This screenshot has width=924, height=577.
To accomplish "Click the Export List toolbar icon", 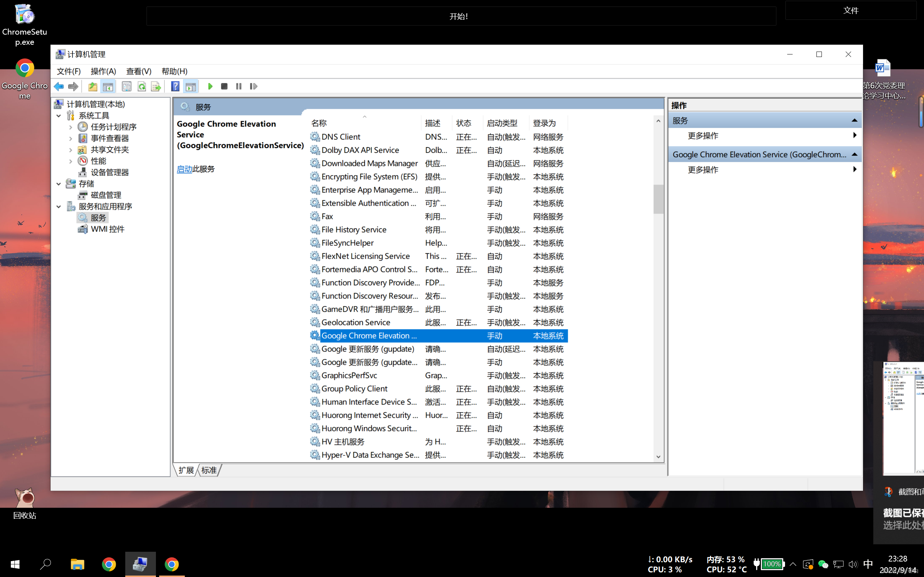I will (x=156, y=87).
